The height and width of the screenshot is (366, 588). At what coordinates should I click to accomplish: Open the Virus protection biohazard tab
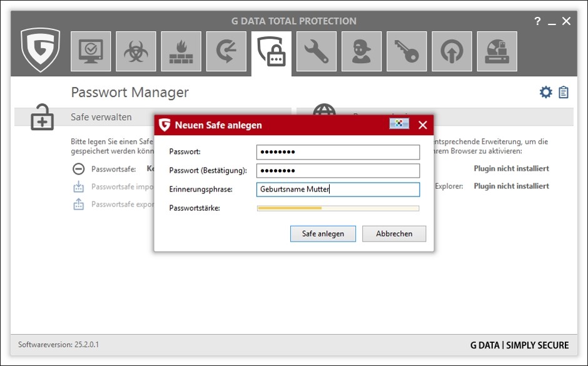click(136, 51)
